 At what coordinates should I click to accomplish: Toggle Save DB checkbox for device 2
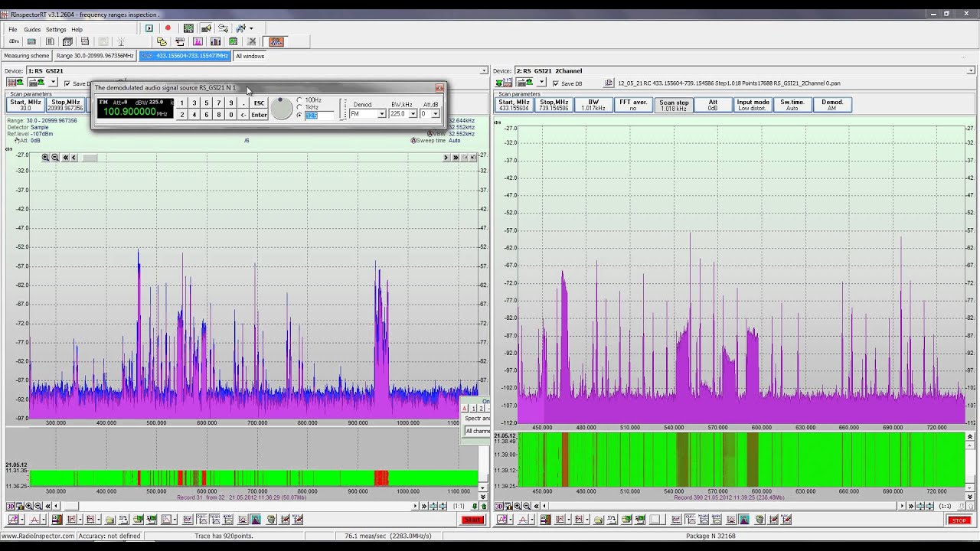(556, 83)
